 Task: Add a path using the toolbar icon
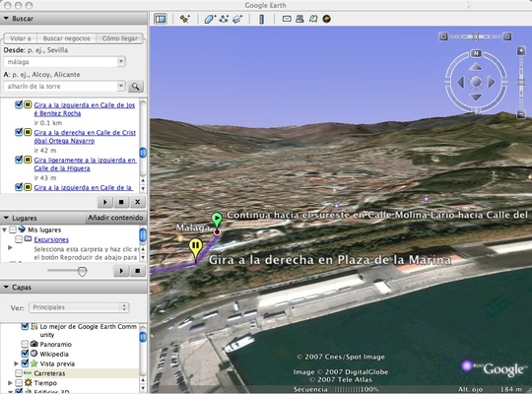224,19
